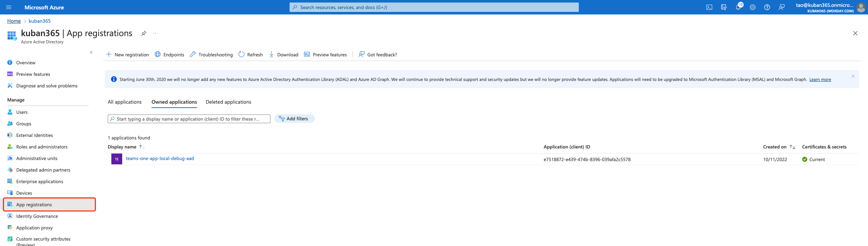This screenshot has width=868, height=246.
Task: Open the ellipsis more options menu
Action: pos(155,33)
